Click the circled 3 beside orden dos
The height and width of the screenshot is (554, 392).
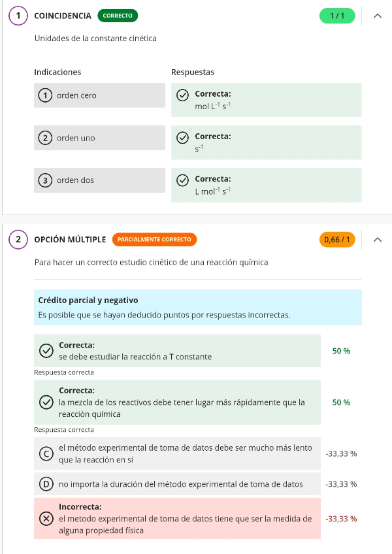(x=45, y=180)
